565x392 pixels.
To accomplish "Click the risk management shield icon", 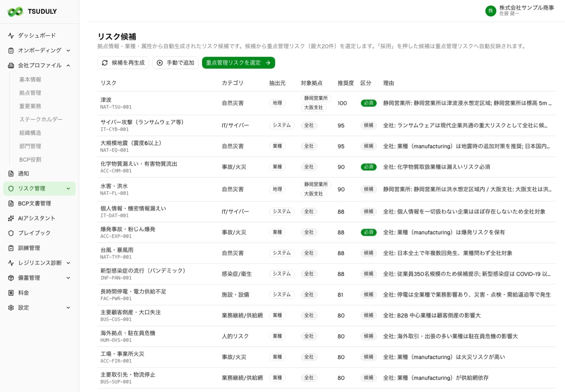I will coord(11,189).
